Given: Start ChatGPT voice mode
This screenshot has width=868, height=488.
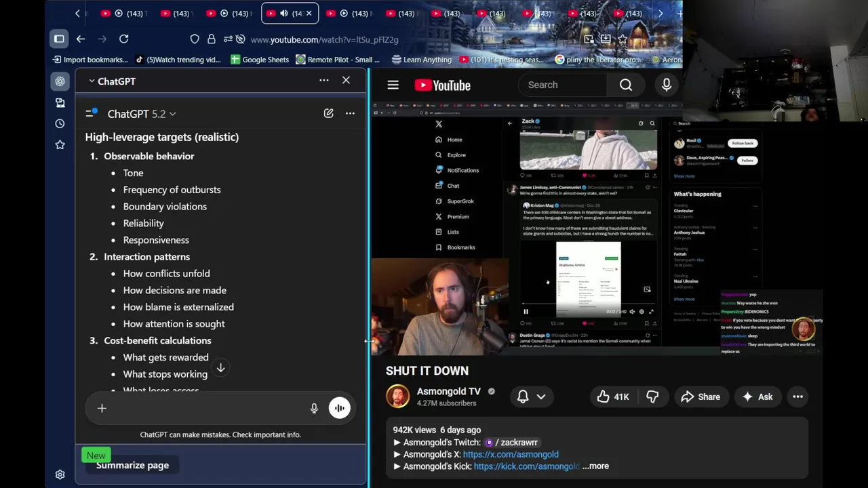Looking at the screenshot, I should tap(340, 408).
